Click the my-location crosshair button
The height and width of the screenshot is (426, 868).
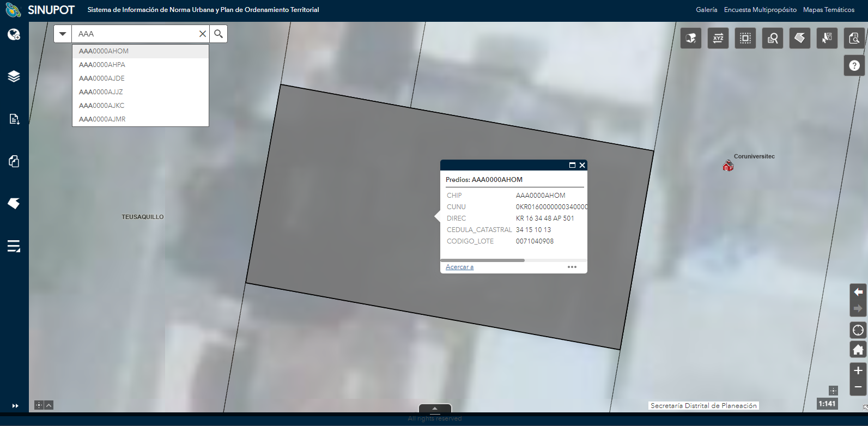(858, 330)
